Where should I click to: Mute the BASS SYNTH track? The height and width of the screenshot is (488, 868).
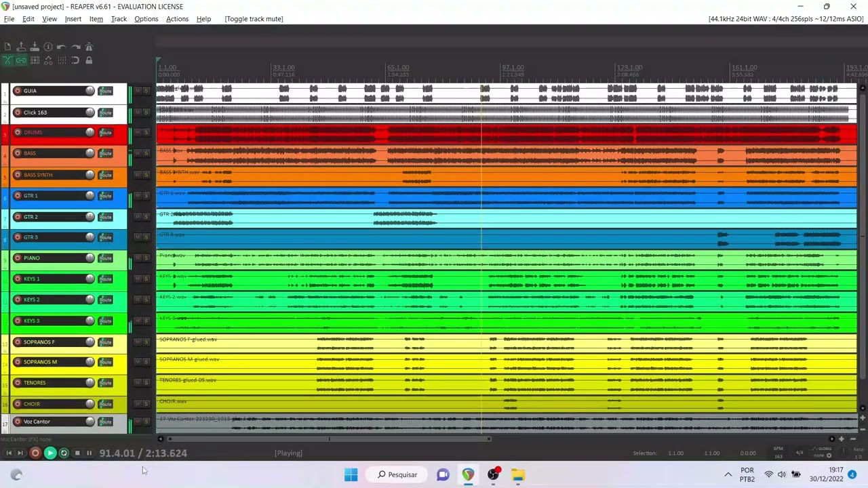pyautogui.click(x=138, y=174)
